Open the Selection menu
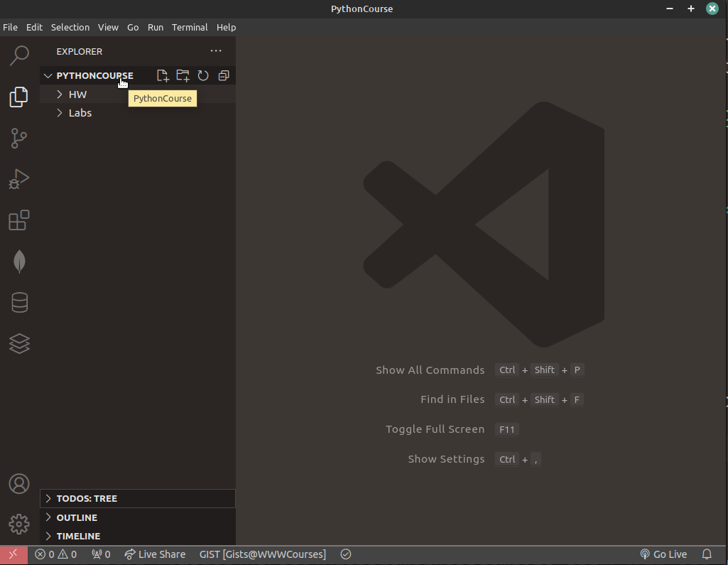Viewport: 728px width, 565px height. [x=70, y=28]
